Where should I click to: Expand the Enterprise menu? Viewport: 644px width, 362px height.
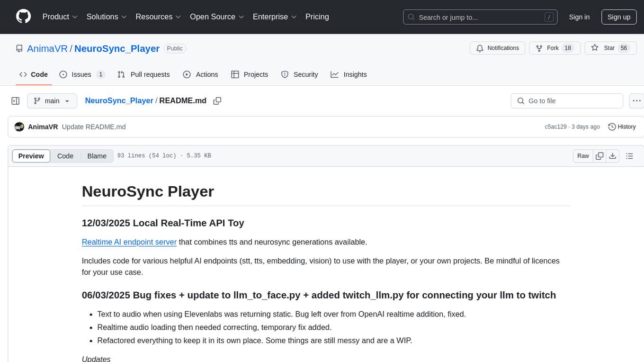point(275,17)
